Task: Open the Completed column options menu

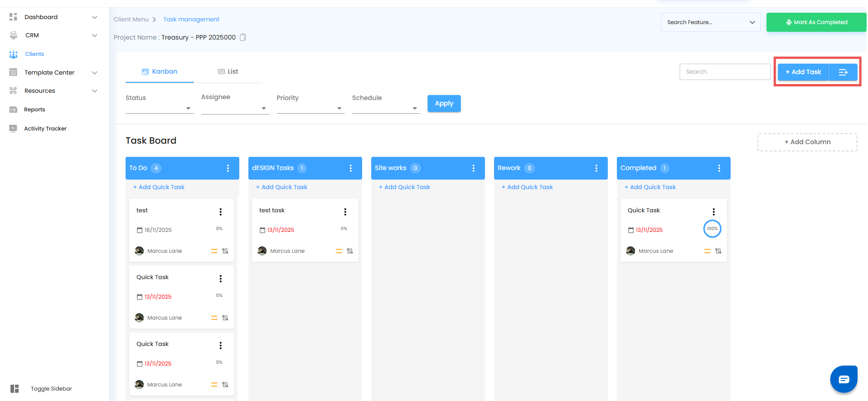Action: (719, 168)
